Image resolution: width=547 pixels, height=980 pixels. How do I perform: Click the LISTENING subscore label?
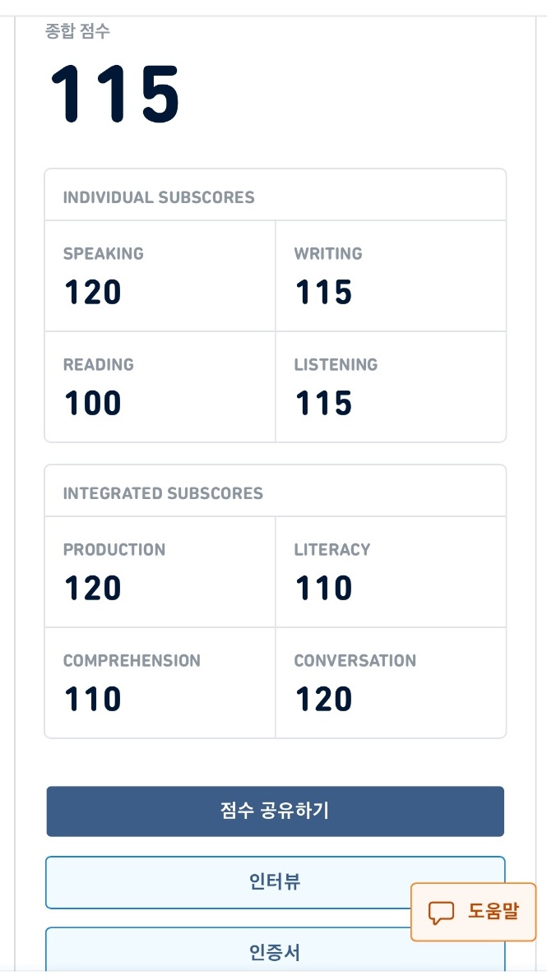[x=336, y=364]
